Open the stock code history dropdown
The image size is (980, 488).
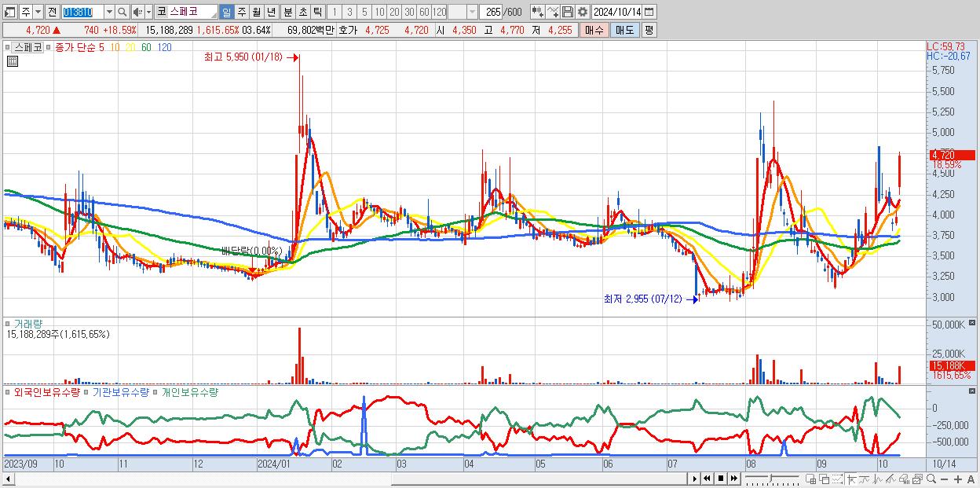[x=109, y=12]
